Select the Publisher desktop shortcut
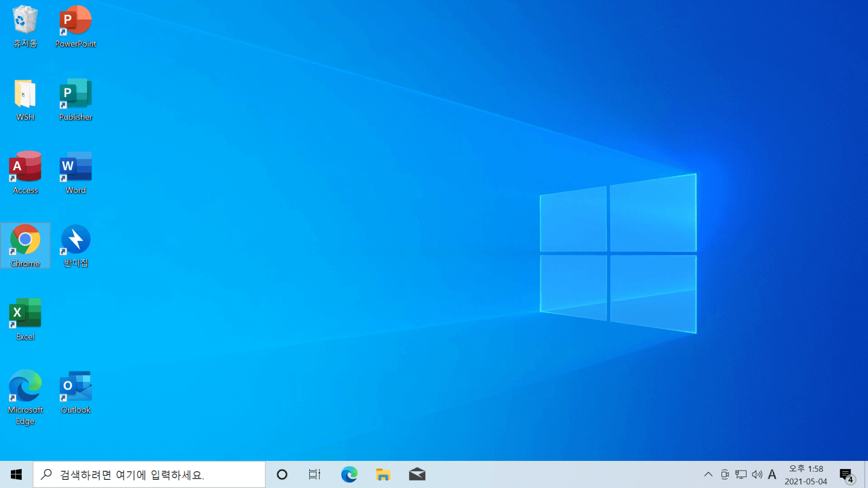This screenshot has width=868, height=488. [x=76, y=100]
